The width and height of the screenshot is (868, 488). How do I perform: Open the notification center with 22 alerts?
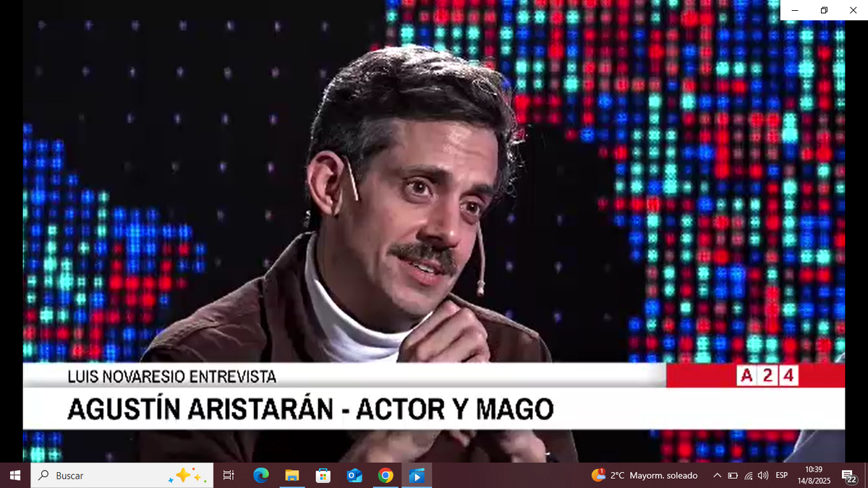coord(849,476)
